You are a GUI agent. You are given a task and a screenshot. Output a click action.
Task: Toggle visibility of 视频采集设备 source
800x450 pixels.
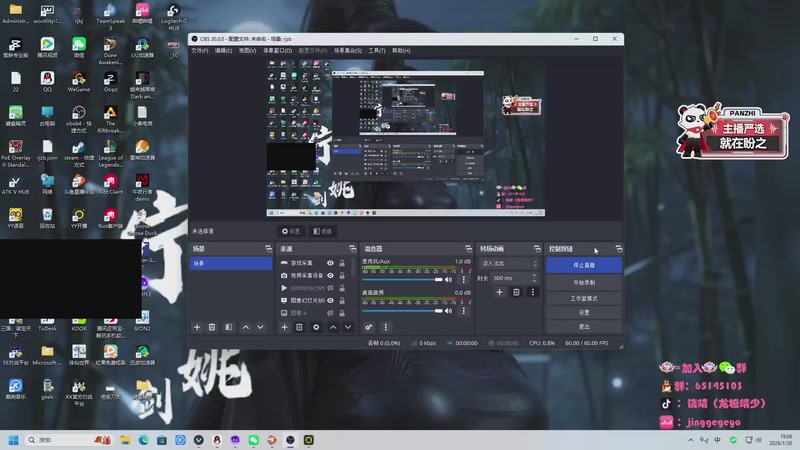click(330, 276)
